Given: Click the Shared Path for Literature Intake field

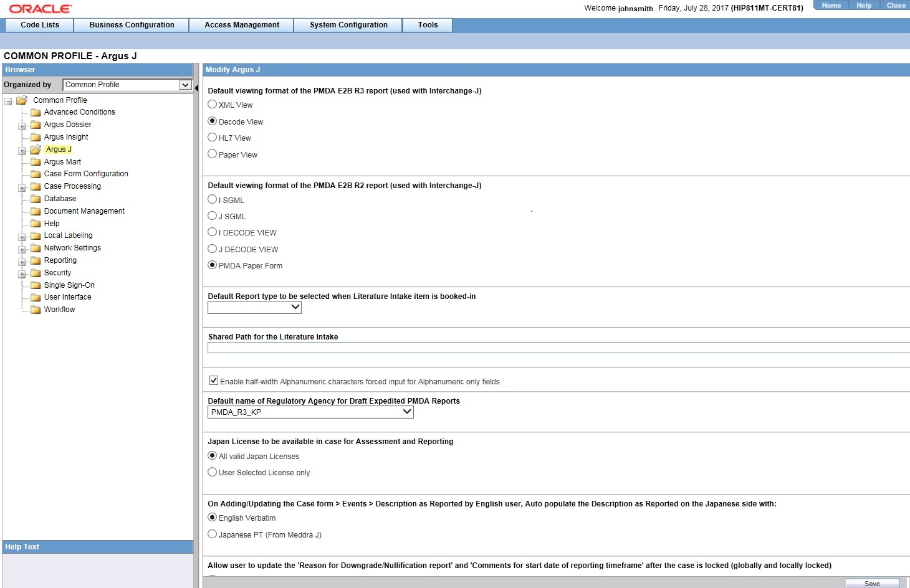Looking at the screenshot, I should tap(558, 348).
